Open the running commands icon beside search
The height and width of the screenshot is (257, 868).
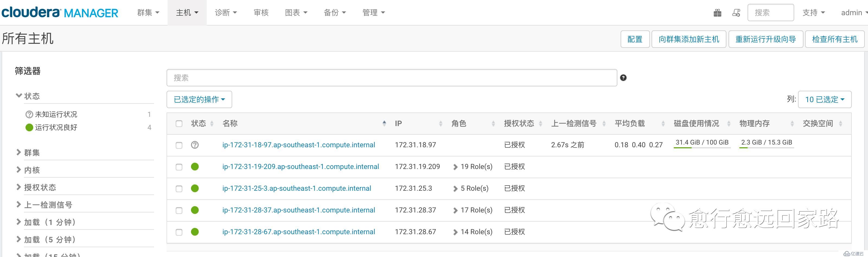coord(736,13)
